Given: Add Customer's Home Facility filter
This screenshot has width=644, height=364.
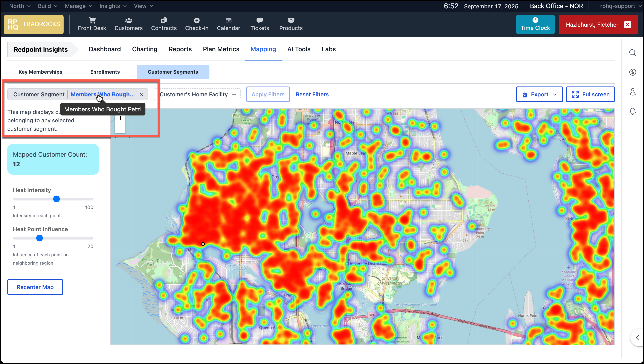Looking at the screenshot, I should pos(197,94).
